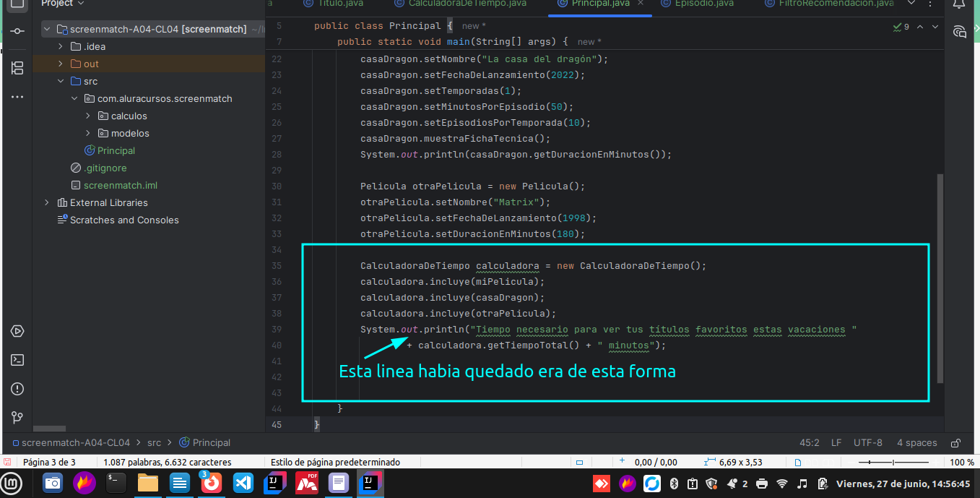This screenshot has height=498, width=980.
Task: Click the AnyDesk tray icon
Action: tap(602, 483)
